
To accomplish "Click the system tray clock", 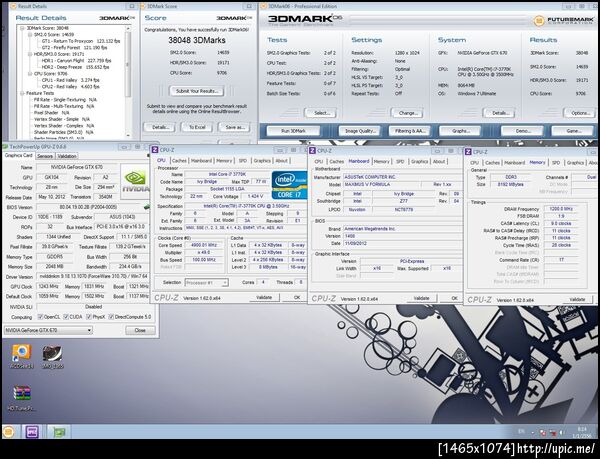I will coord(582,432).
